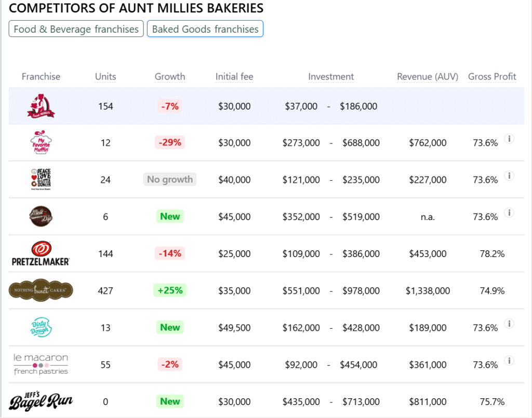Click the $35,000 initial fee
The width and height of the screenshot is (532, 418).
(234, 291)
